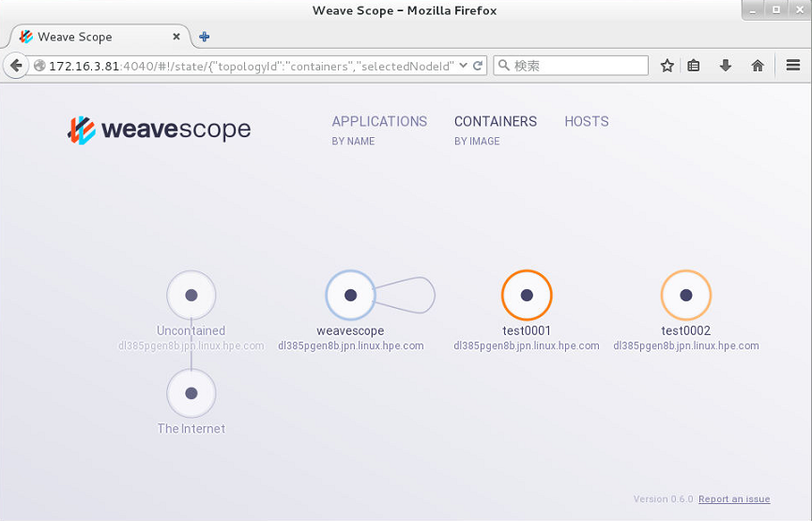The width and height of the screenshot is (812, 521).
Task: Open a new tab with the plus icon
Action: click(205, 37)
